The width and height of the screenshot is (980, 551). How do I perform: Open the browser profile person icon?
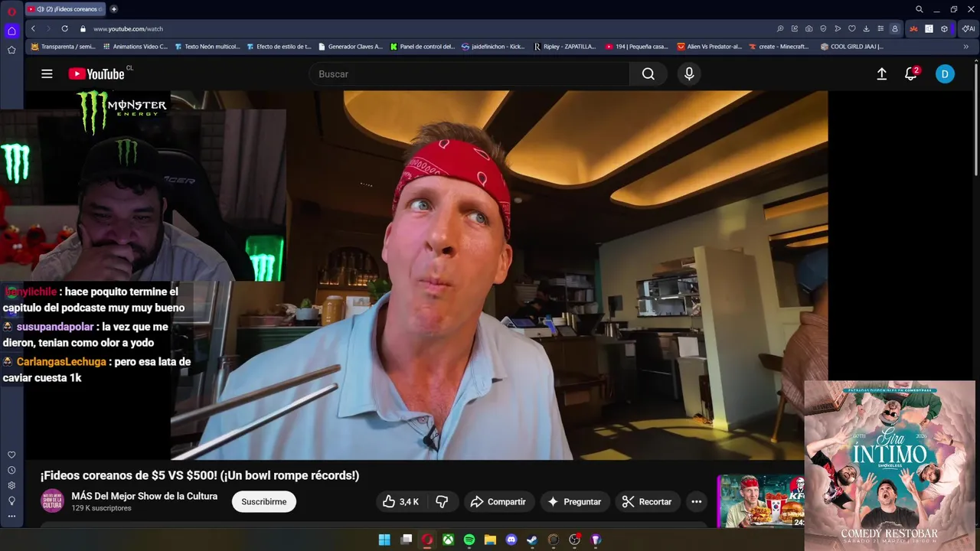(894, 28)
